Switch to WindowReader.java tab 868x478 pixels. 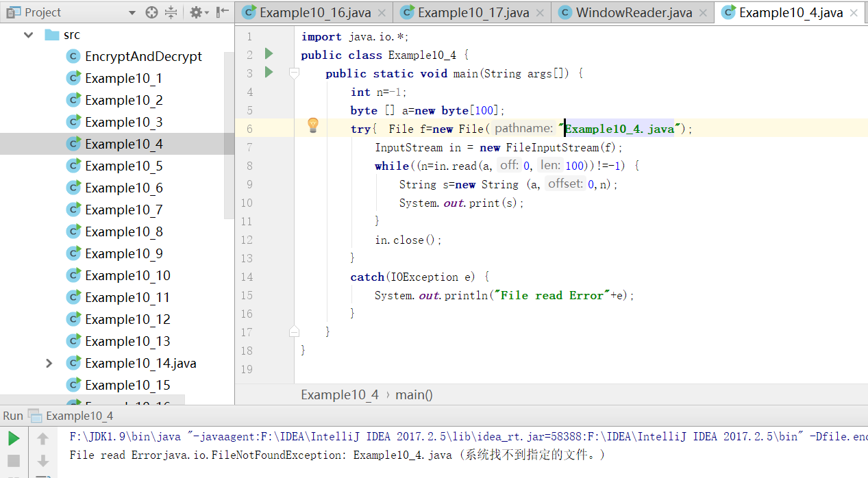634,12
